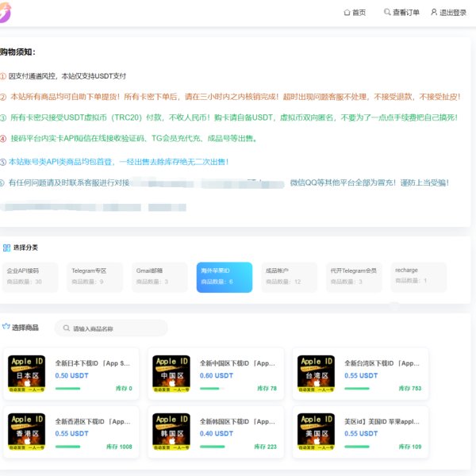476x476 pixels.
Task: Click the magnifier icon next to 查看订单
Action: tap(387, 12)
